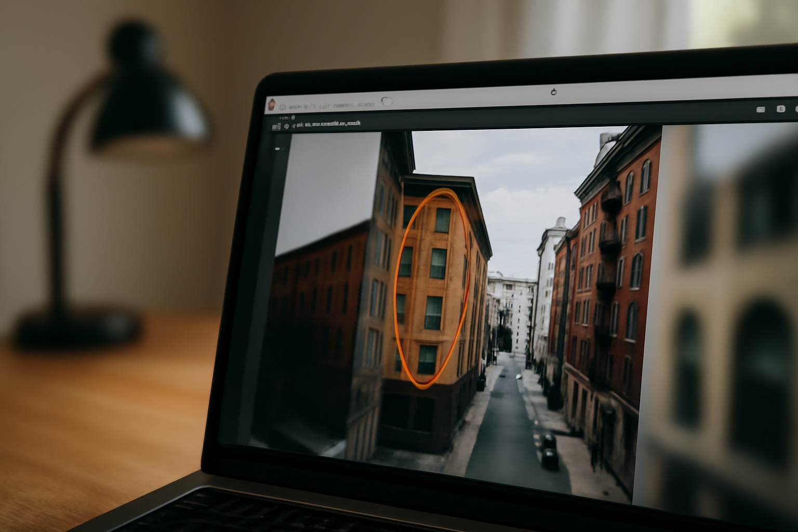
Task: Click the round loading circle icon
Action: [x=387, y=101]
